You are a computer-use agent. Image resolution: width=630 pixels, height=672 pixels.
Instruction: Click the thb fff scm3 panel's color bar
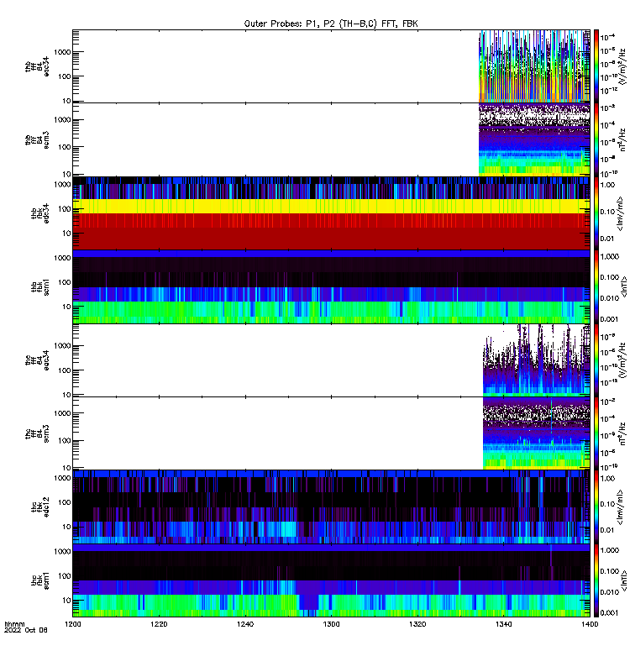[x=596, y=139]
